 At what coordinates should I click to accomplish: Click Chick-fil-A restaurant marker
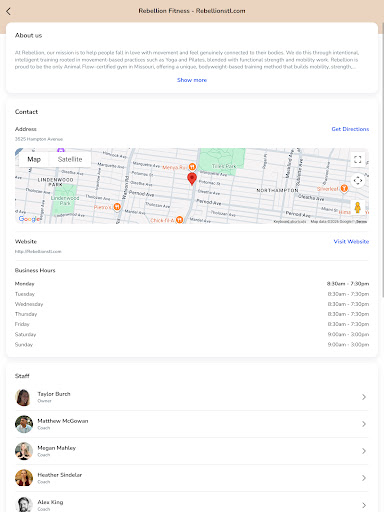coord(179,220)
